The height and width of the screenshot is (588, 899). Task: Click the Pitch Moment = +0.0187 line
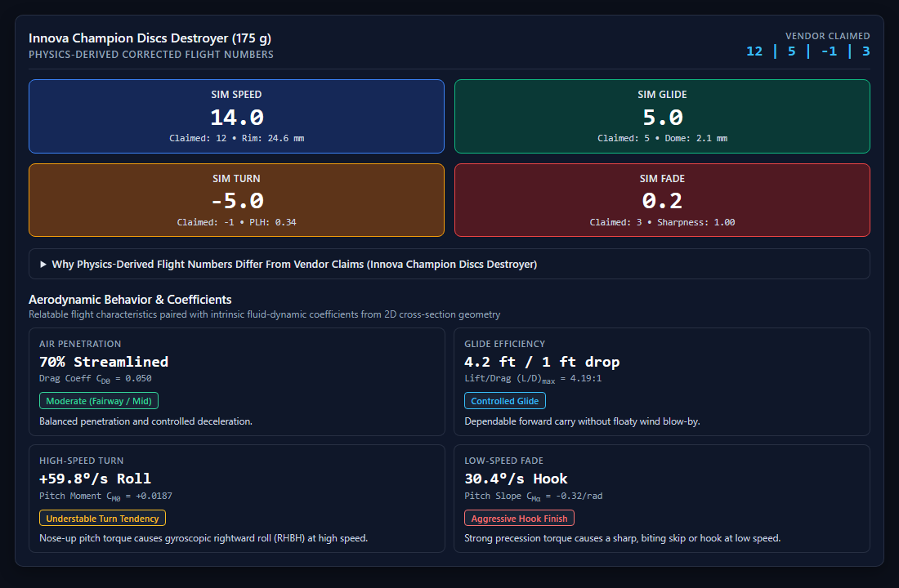pos(105,497)
